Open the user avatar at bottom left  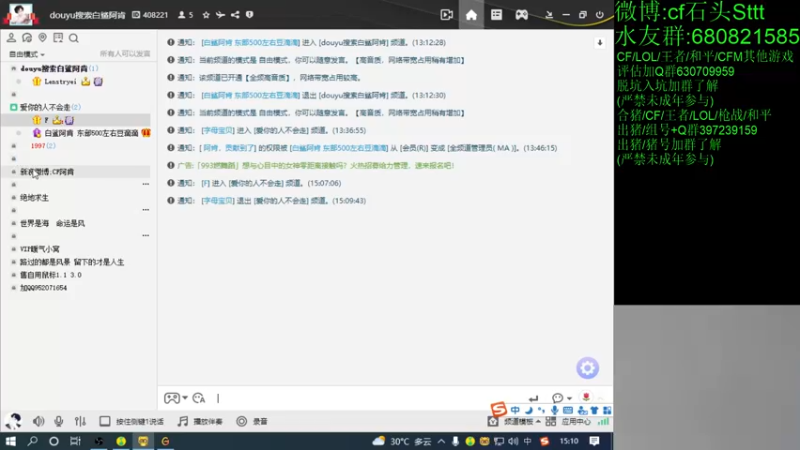click(13, 421)
